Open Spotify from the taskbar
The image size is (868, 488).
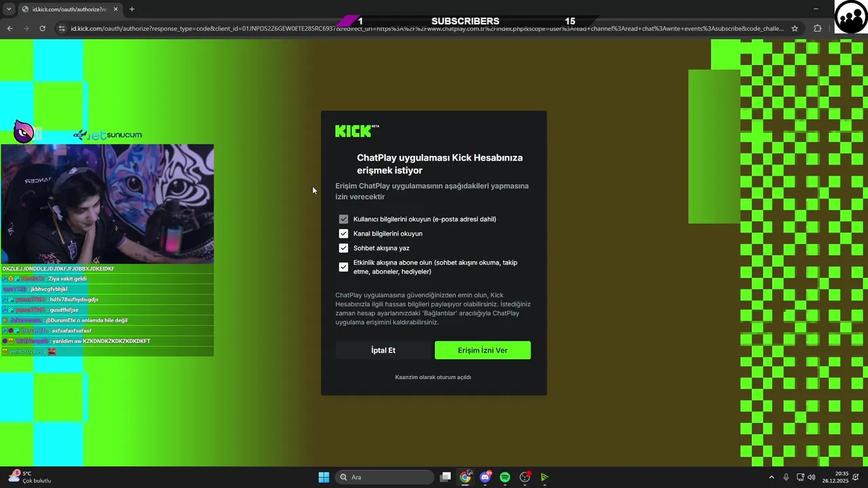click(505, 477)
